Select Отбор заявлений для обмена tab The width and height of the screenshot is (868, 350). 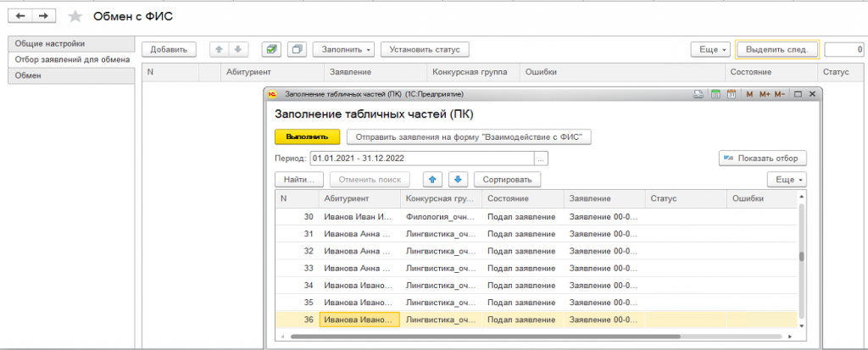[x=71, y=59]
